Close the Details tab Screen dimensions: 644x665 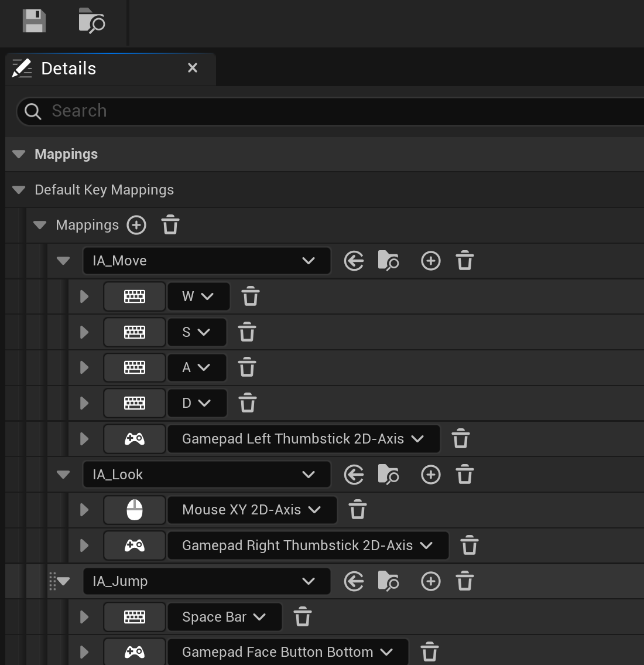[193, 68]
